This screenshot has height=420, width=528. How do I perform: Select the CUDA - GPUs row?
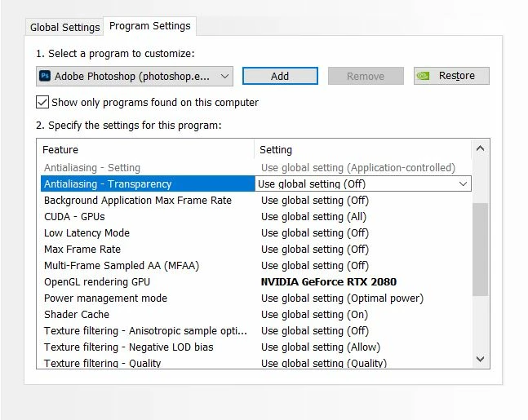click(256, 216)
